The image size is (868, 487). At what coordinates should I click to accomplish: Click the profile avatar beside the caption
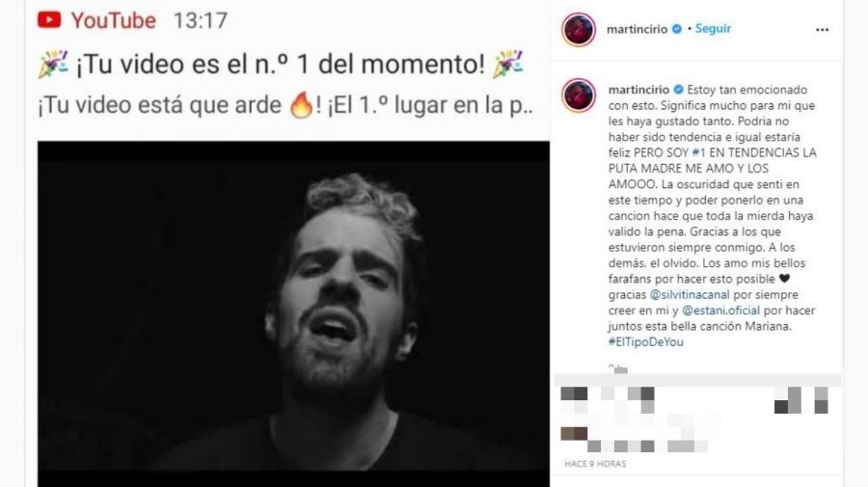point(579,95)
